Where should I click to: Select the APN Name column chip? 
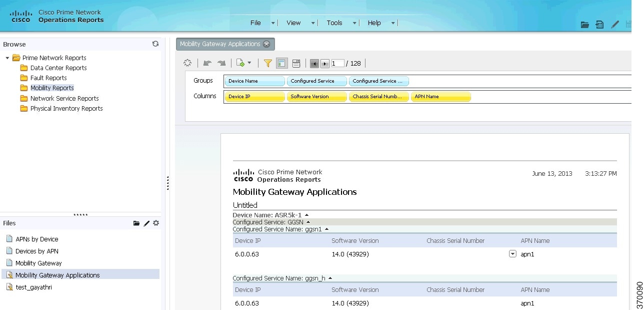click(x=441, y=97)
